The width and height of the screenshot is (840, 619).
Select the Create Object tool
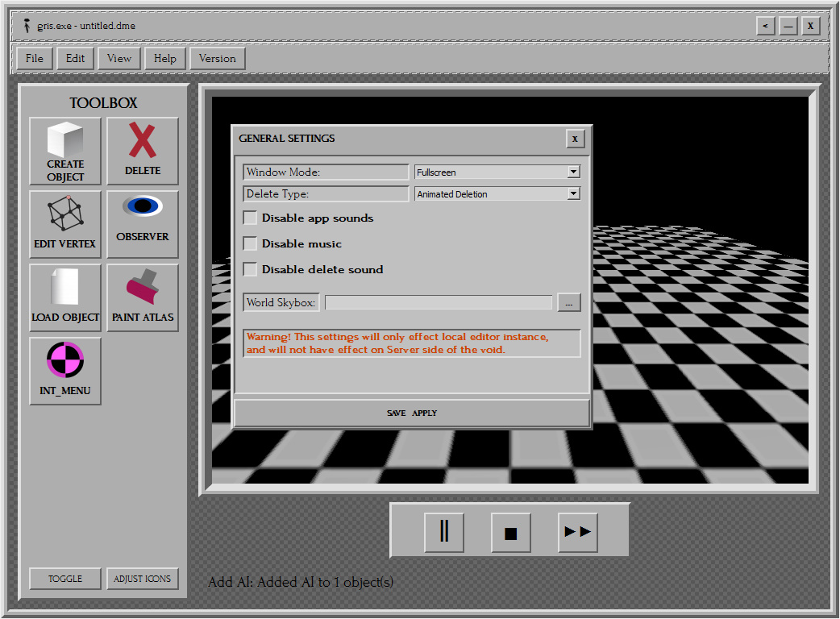pyautogui.click(x=64, y=151)
